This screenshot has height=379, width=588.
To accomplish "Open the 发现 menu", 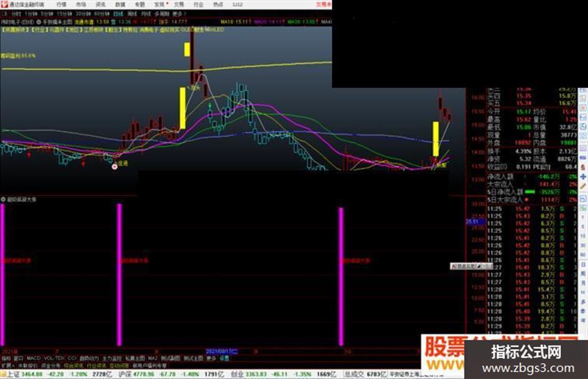I will [x=159, y=4].
